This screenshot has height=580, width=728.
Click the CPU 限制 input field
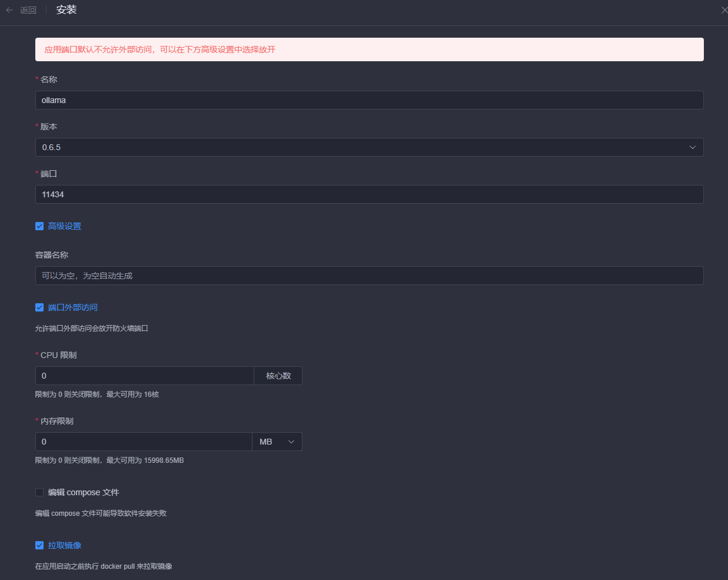coord(145,376)
